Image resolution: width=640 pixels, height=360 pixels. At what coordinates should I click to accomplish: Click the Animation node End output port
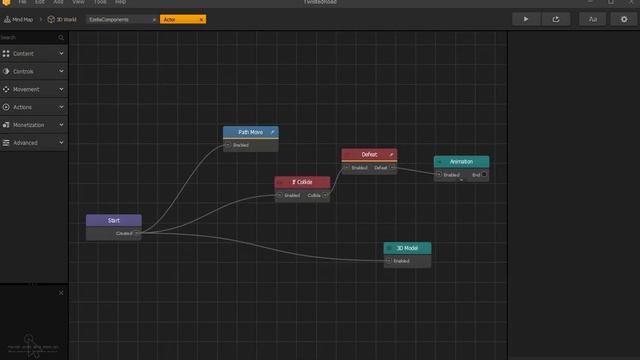pos(484,174)
